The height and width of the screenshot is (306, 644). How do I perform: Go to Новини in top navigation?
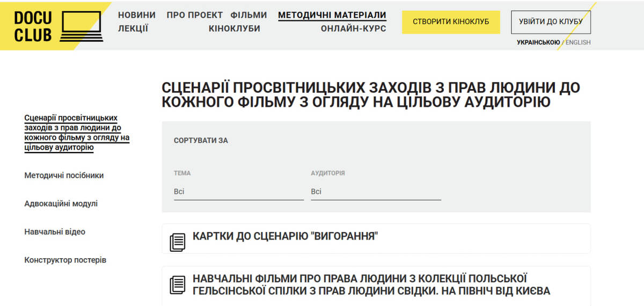click(137, 15)
